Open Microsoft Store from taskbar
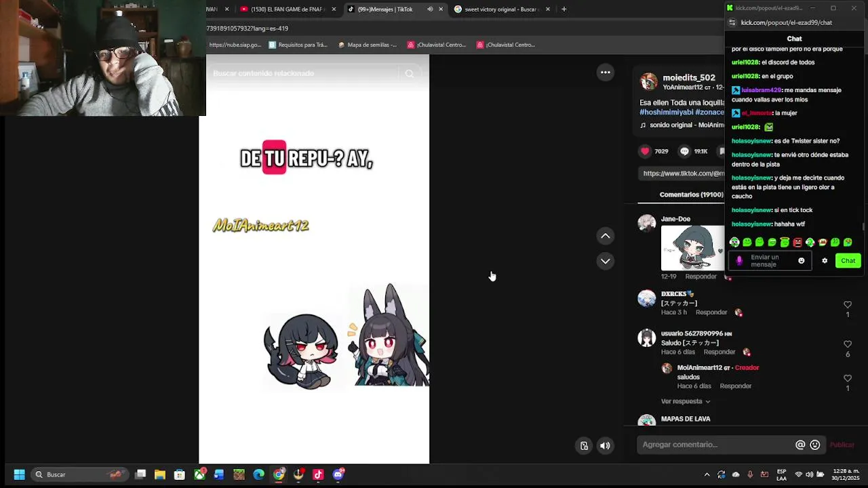Image resolution: width=868 pixels, height=488 pixels. click(x=180, y=474)
